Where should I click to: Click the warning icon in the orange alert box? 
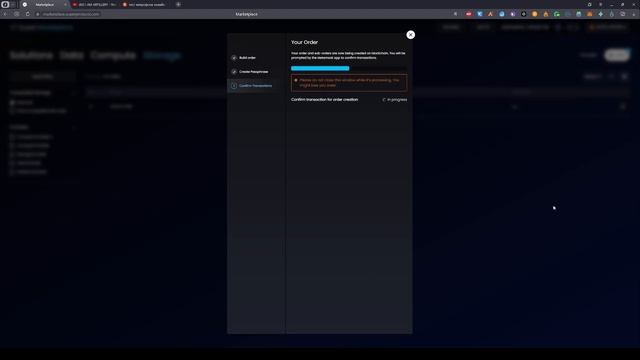click(296, 80)
